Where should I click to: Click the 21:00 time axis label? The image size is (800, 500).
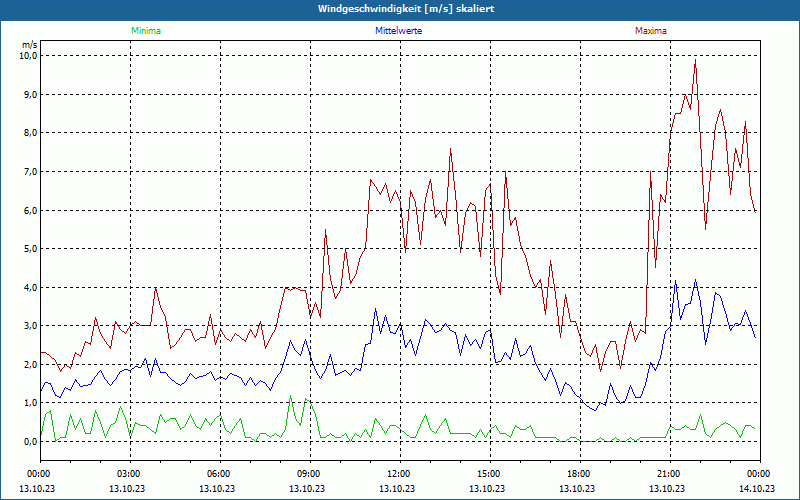point(670,474)
